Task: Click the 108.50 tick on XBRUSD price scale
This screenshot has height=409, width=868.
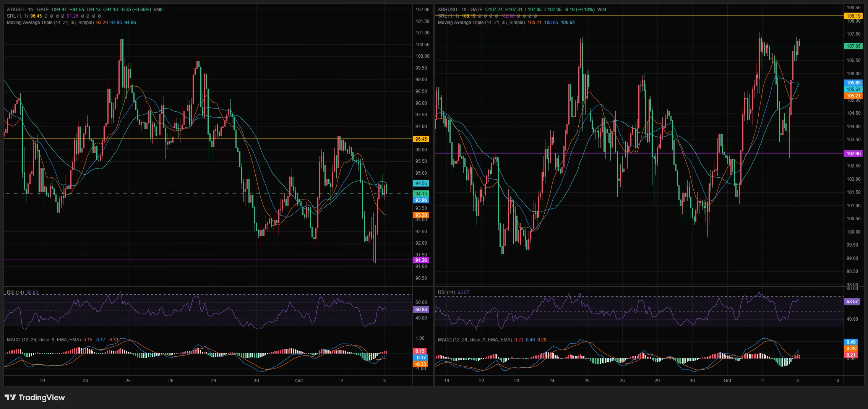Action: [x=853, y=8]
